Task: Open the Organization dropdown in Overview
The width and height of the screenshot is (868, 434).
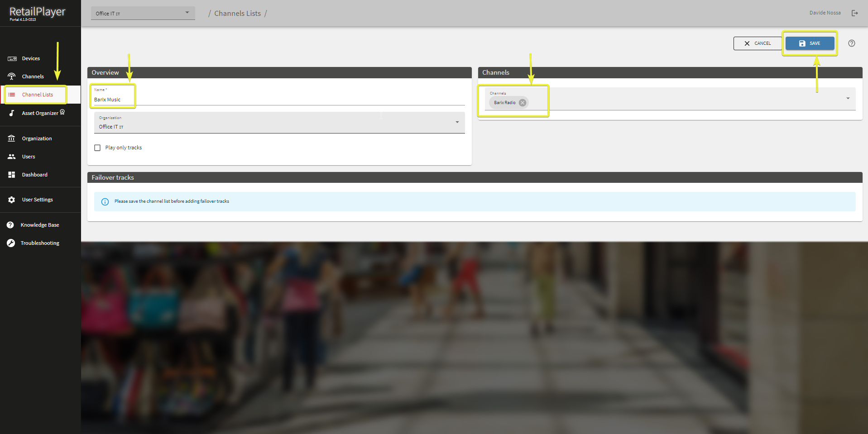Action: (x=457, y=122)
